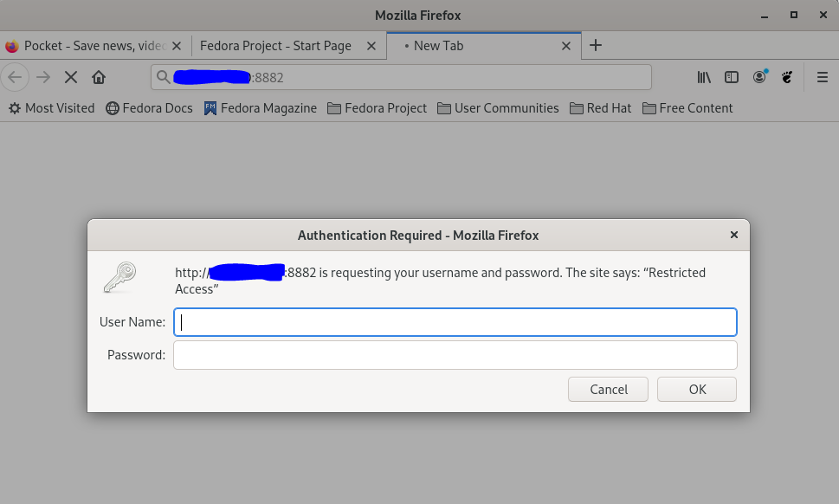The width and height of the screenshot is (839, 504).
Task: Click OK in authentication dialog
Action: (x=697, y=390)
